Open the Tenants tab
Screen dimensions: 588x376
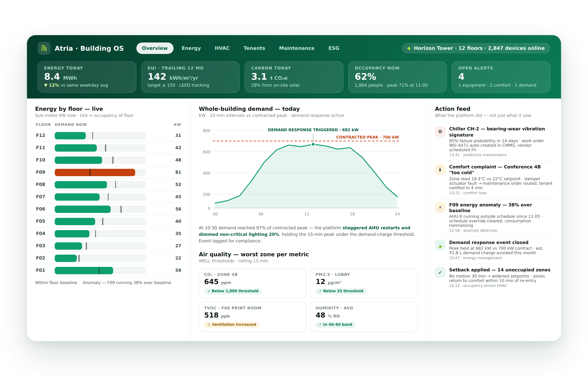point(254,48)
